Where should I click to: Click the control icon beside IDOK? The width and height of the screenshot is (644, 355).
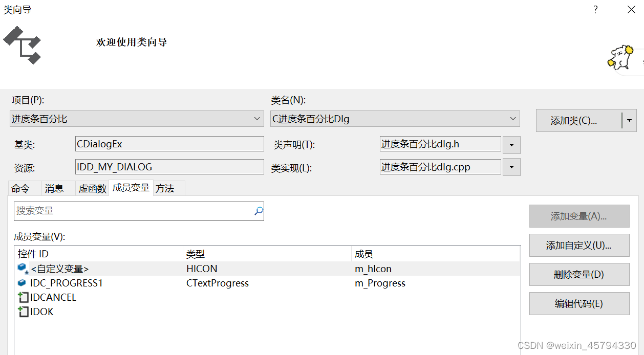[24, 311]
